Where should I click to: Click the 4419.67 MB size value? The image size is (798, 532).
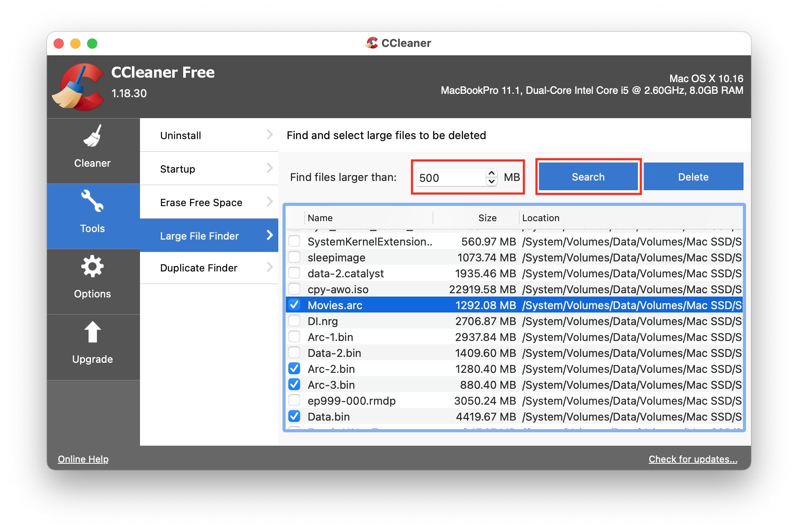[x=486, y=417]
